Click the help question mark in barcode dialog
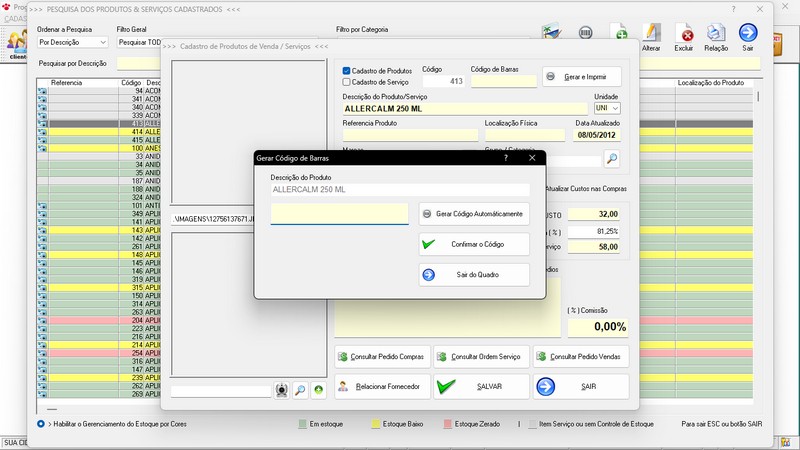 (x=506, y=158)
